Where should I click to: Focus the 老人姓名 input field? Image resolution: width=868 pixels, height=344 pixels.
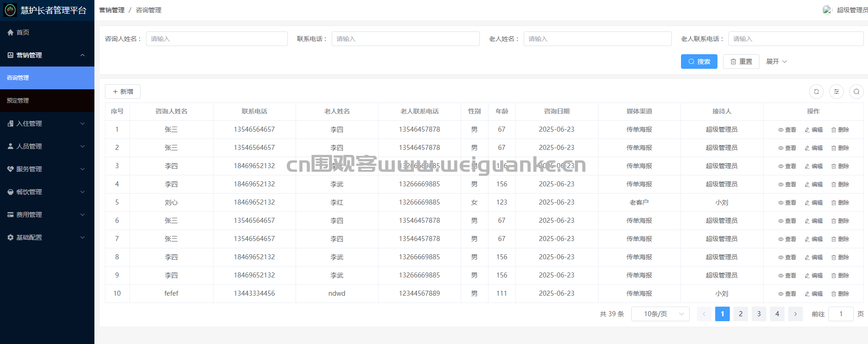[x=598, y=39]
